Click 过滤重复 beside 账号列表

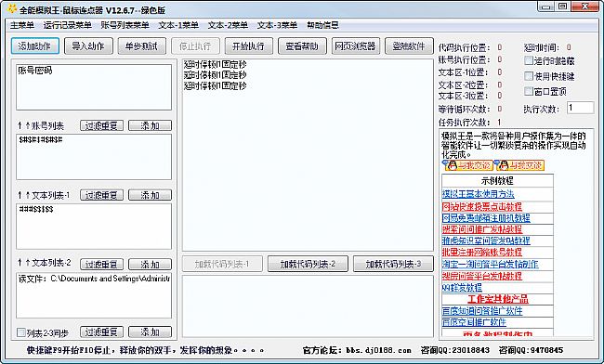pos(101,125)
